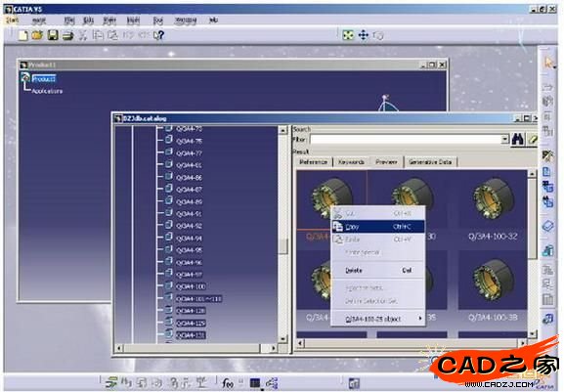The image size is (564, 392).
Task: Choose Define Selection Set in context menu
Action: (377, 301)
